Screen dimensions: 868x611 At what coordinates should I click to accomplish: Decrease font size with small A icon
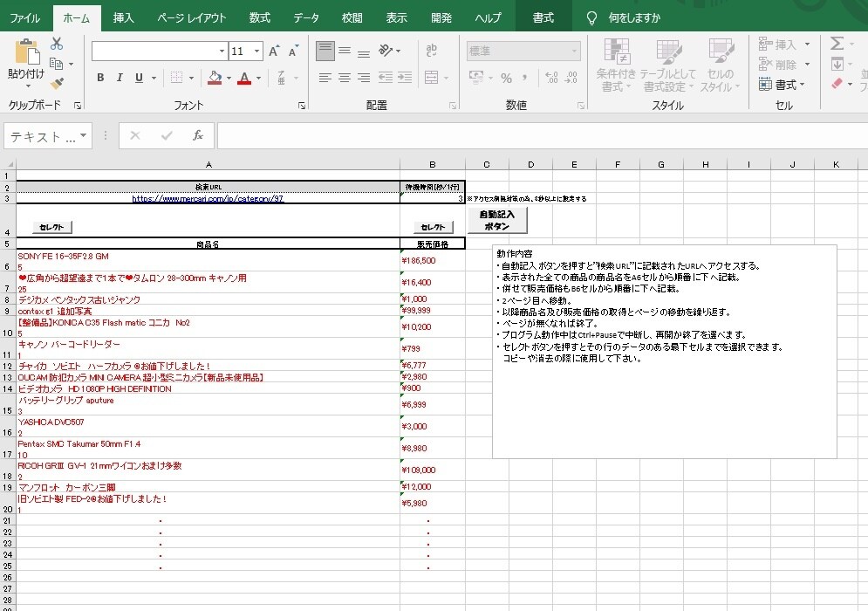pos(293,51)
